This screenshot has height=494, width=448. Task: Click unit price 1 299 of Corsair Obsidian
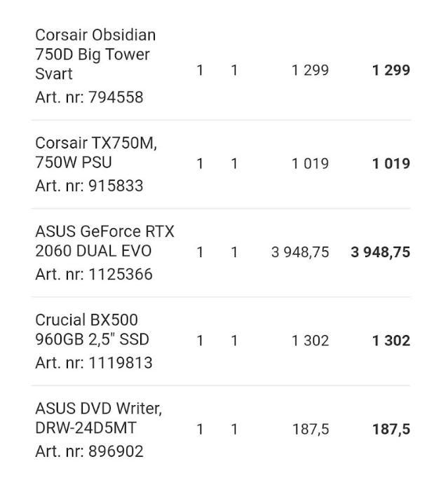tap(311, 70)
